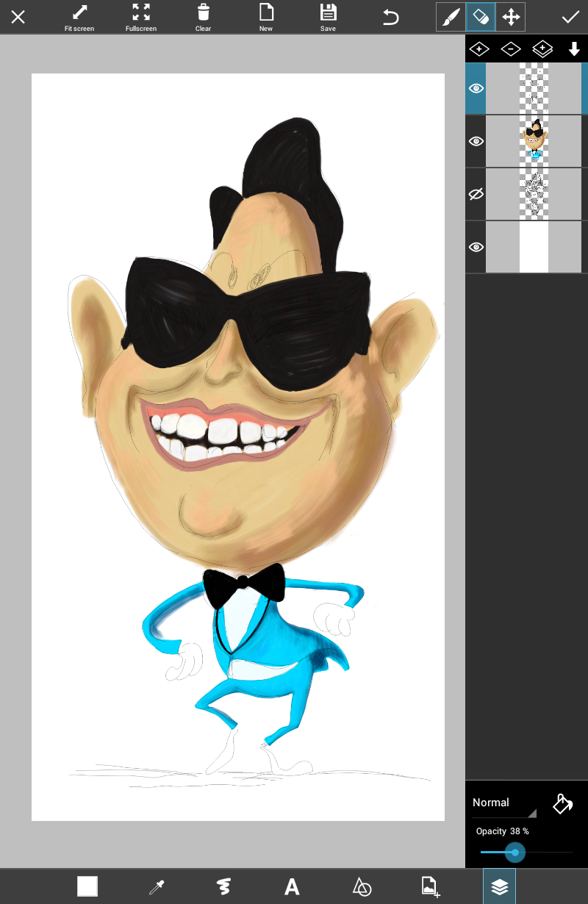Select the white background layer thumbnail
The image size is (588, 904).
534,247
